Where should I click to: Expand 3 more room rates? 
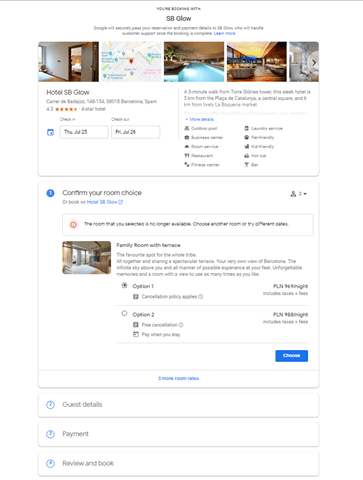pyautogui.click(x=179, y=378)
